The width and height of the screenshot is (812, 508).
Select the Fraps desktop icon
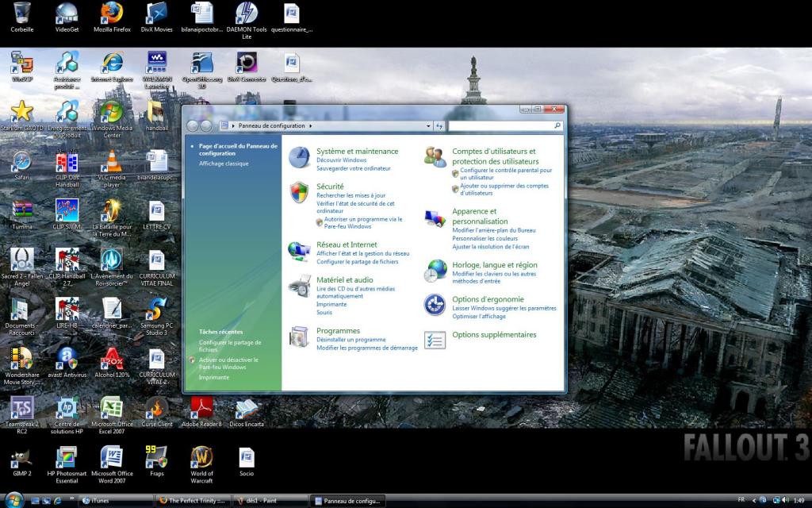(156, 461)
